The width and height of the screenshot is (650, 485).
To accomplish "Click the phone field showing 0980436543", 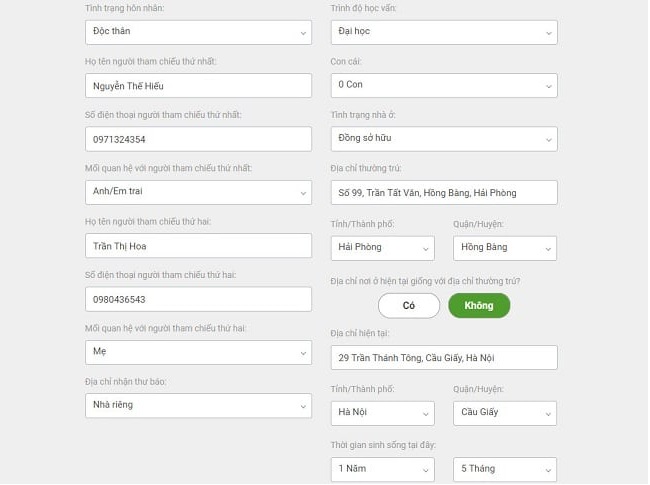I will 197,299.
